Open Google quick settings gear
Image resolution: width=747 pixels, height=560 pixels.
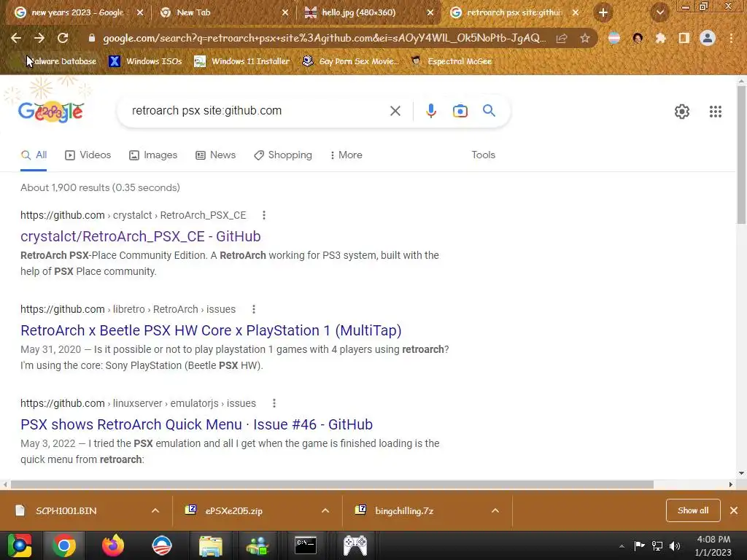tap(682, 112)
